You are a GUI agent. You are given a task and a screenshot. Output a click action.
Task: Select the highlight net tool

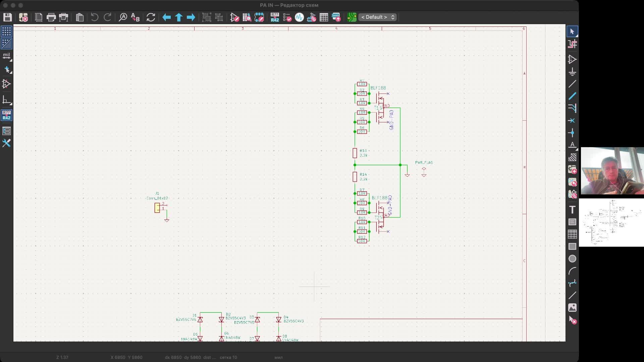(573, 44)
